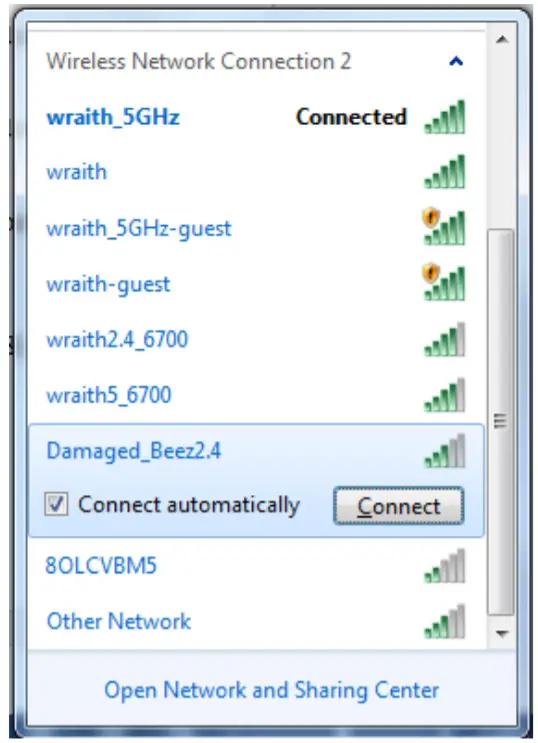Click Damaged_Beez2.4 signal strength icon
The height and width of the screenshot is (743, 538).
pyautogui.click(x=445, y=451)
